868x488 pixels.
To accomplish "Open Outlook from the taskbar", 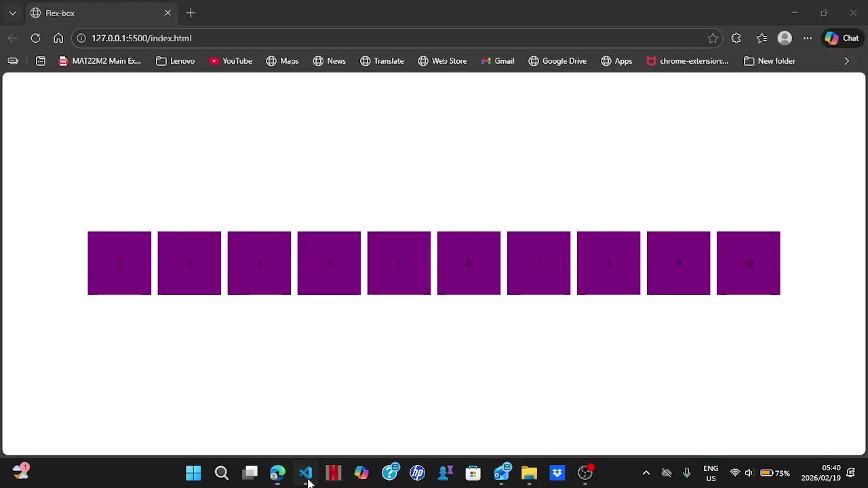I will click(x=501, y=473).
